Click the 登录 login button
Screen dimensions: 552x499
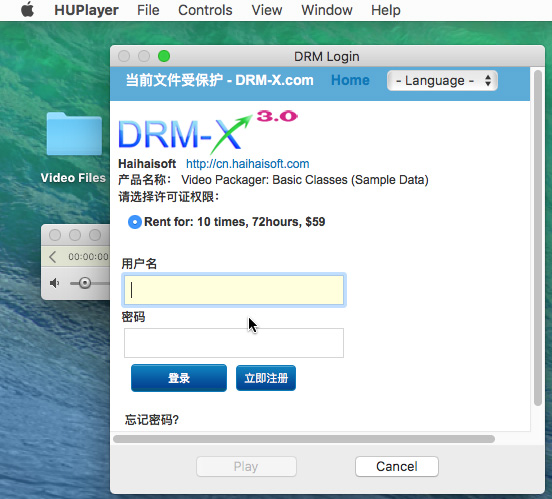tap(179, 378)
